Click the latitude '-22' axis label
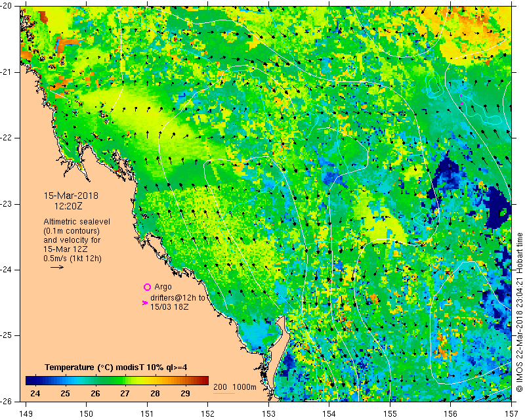Screen dimensions: 525x420 (x=7, y=138)
